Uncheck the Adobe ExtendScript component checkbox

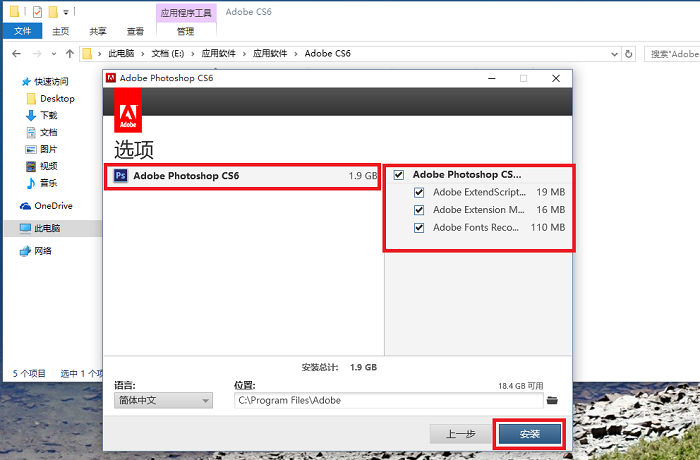pos(419,192)
